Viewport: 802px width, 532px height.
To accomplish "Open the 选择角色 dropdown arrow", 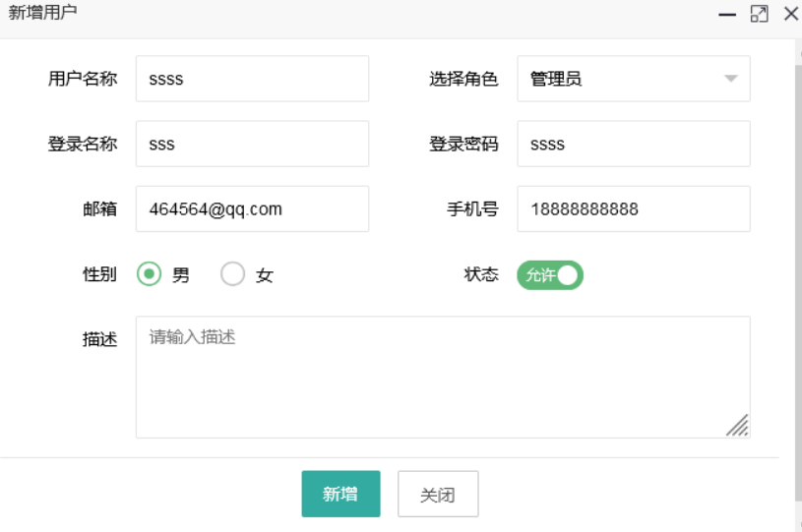I will click(731, 79).
